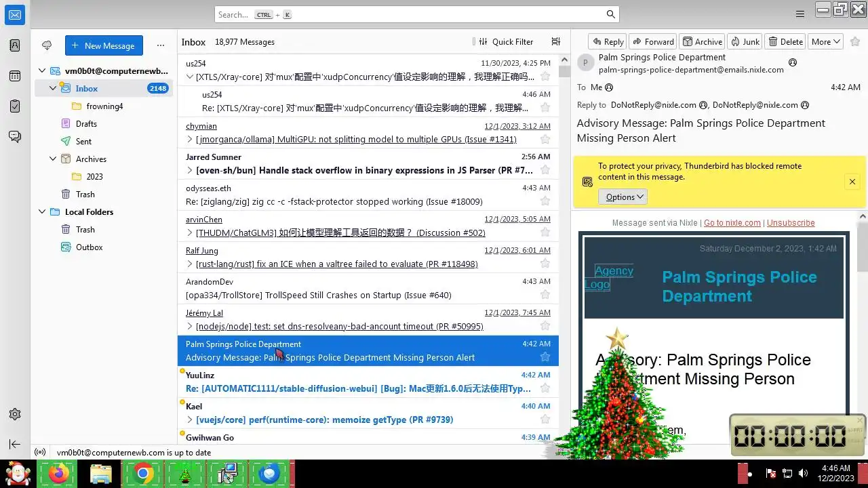Image resolution: width=868 pixels, height=488 pixels.
Task: Open message list display options
Action: (x=556, y=41)
